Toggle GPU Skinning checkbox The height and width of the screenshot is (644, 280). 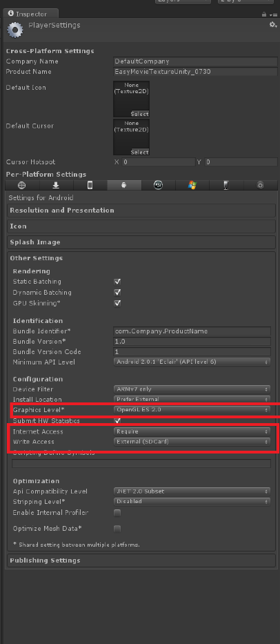[117, 303]
